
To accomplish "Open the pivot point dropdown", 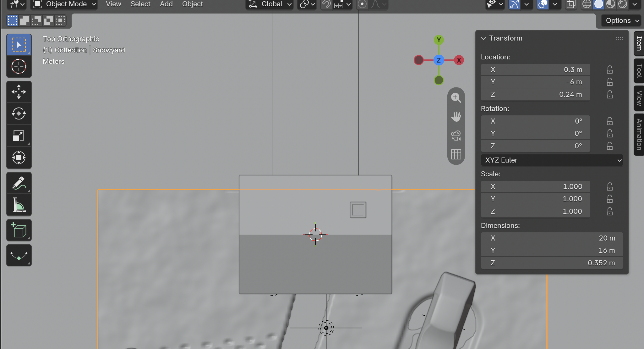I will click(307, 4).
